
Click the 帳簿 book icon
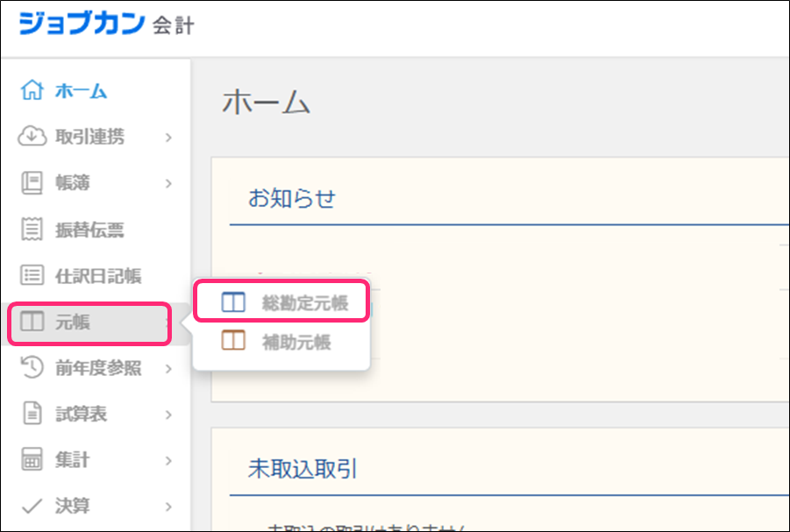[x=32, y=183]
